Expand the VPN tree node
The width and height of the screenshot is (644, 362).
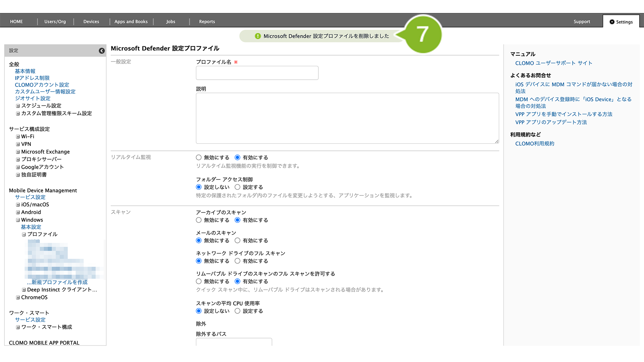18,144
